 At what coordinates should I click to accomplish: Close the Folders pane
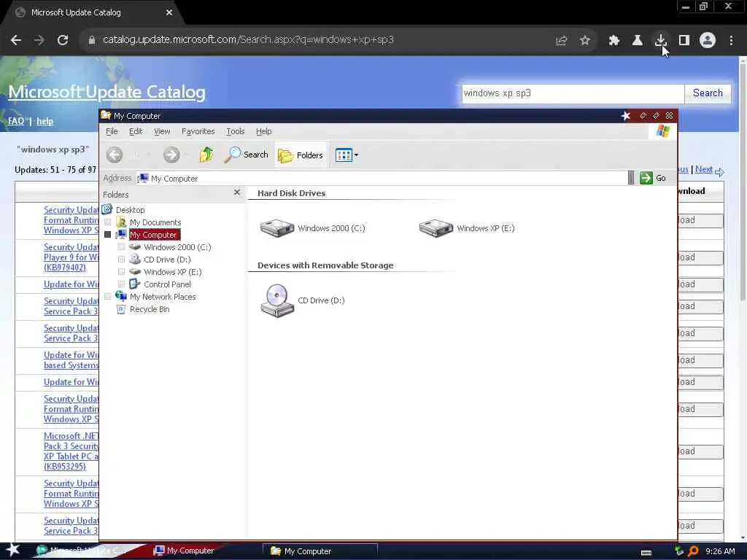click(237, 192)
